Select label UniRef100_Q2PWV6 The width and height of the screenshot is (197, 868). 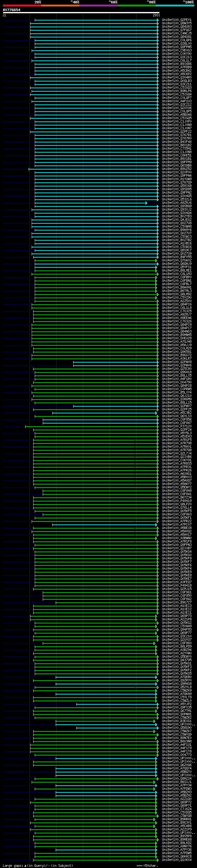click(176, 365)
